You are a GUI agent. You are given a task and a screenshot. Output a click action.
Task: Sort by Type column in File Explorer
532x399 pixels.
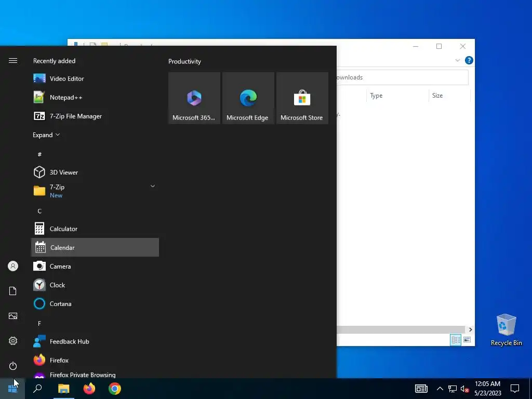[x=397, y=96]
